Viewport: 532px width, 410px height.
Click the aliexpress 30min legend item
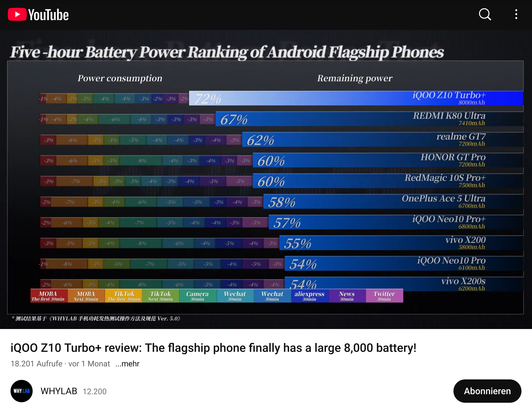click(x=310, y=296)
